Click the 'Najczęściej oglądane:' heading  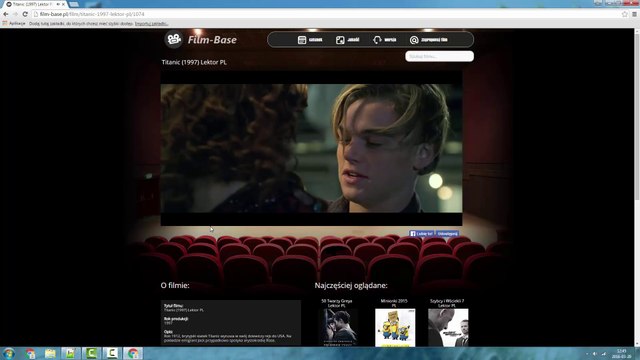[x=351, y=285]
